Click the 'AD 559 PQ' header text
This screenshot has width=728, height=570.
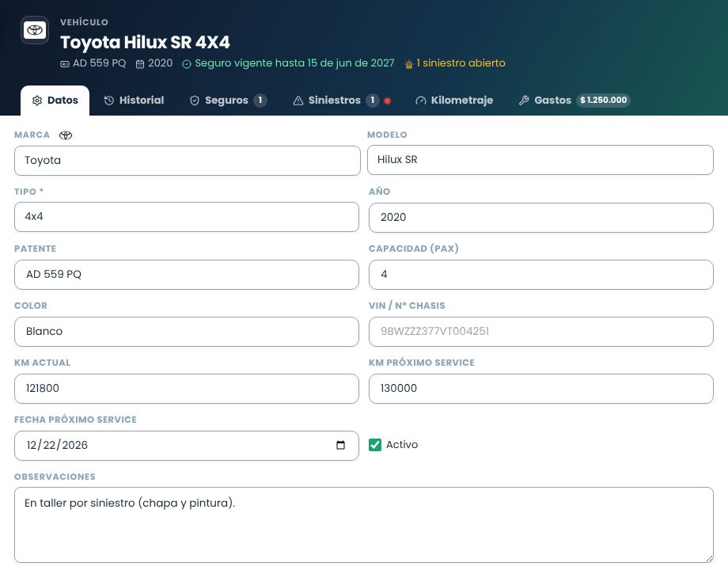(x=100, y=63)
